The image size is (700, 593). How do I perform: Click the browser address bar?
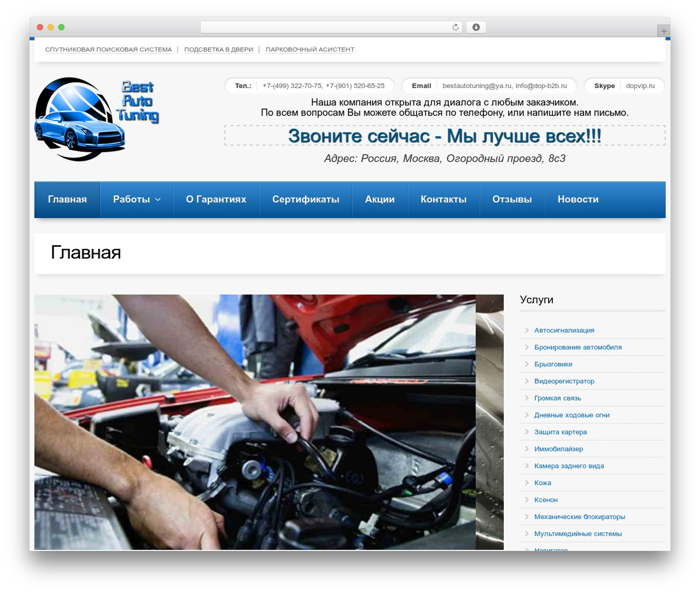point(331,27)
